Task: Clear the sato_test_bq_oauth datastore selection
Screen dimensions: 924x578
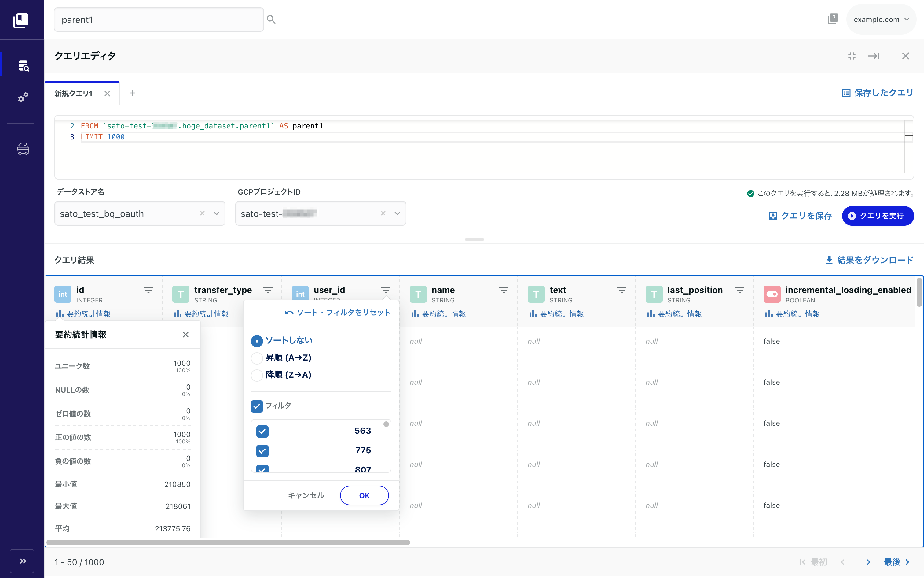Action: point(202,213)
